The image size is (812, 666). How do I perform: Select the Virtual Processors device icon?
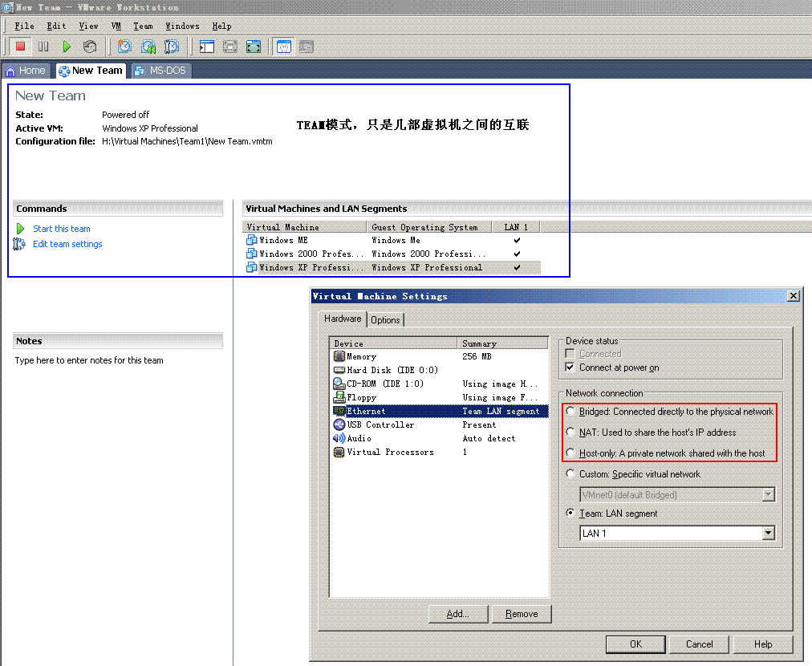pos(339,452)
